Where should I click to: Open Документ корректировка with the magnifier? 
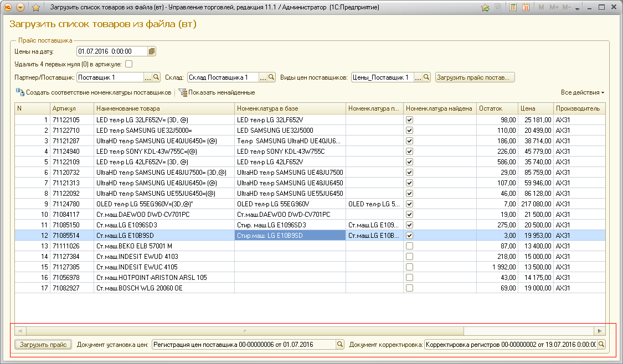(601, 344)
